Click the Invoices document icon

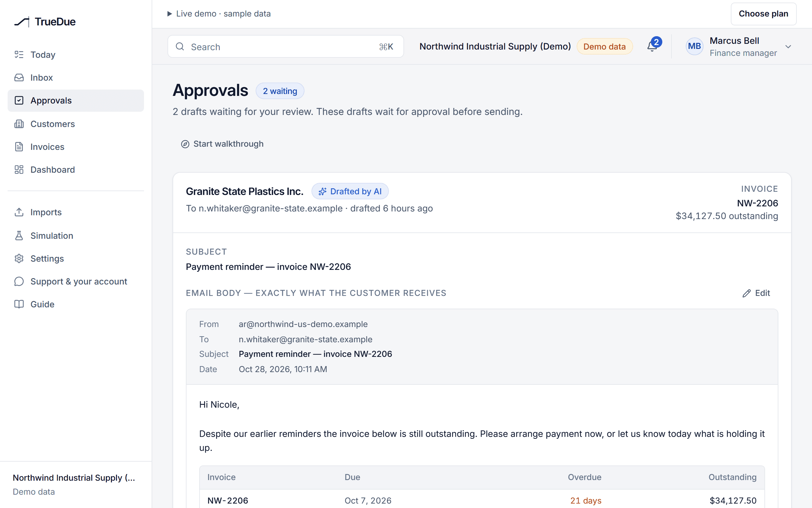(x=19, y=147)
